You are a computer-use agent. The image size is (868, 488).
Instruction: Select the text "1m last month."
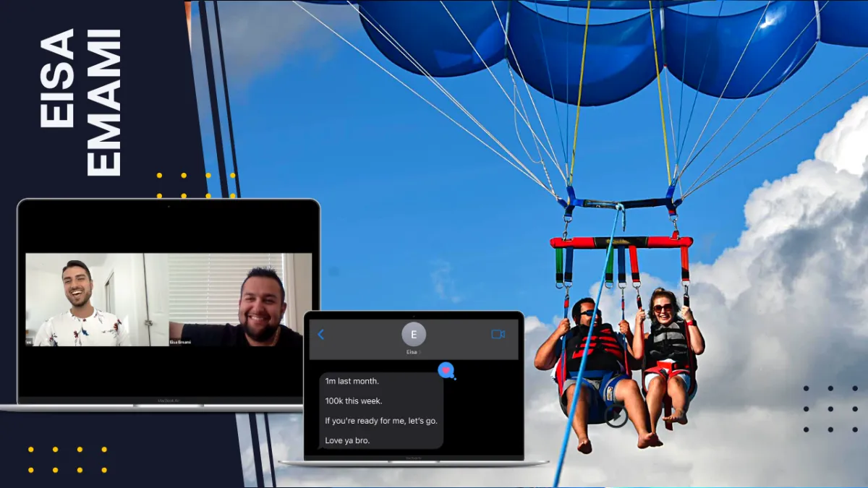(352, 381)
